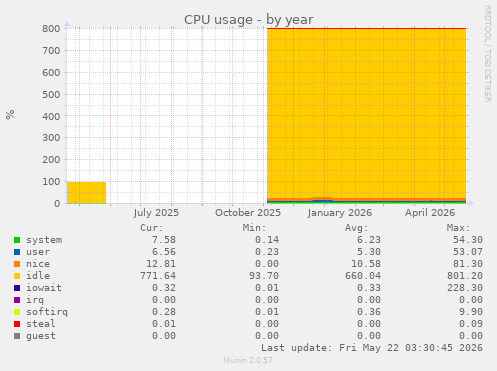Click the blue user legend swatch
The image size is (497, 371).
(x=17, y=252)
